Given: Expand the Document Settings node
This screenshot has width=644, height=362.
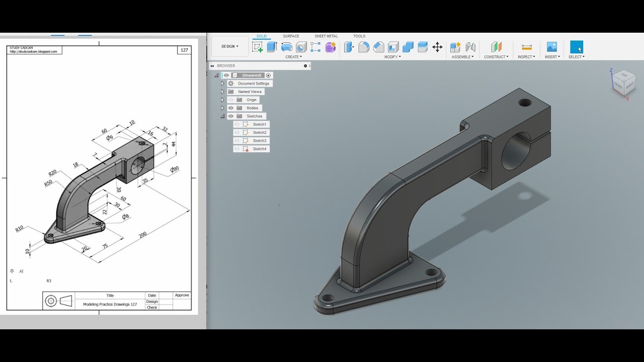Looking at the screenshot, I should coord(222,83).
